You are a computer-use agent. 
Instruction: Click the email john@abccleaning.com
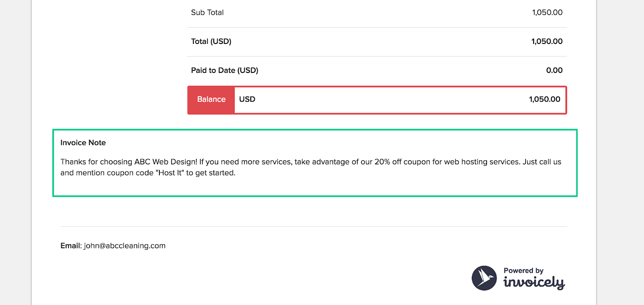124,246
